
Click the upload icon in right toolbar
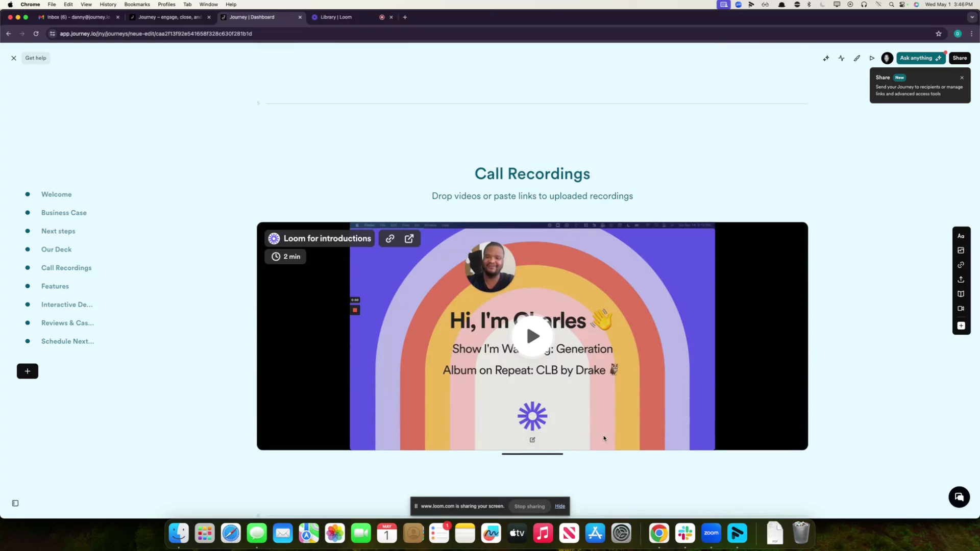tap(961, 280)
